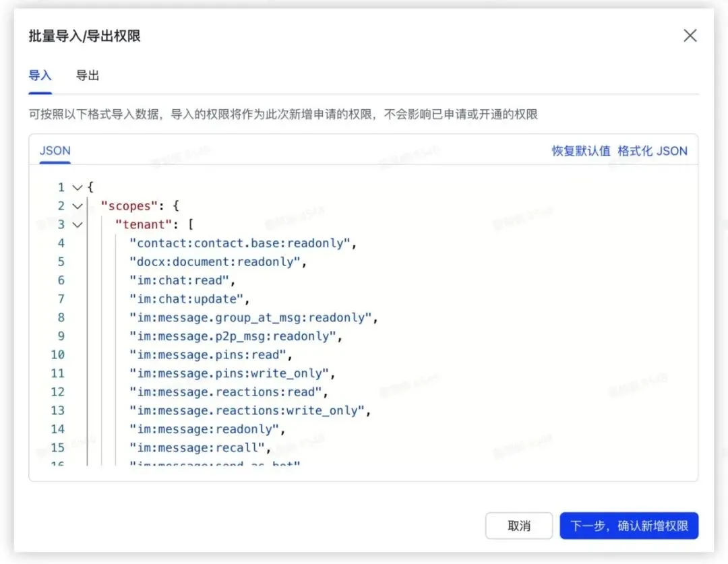Click "im:message.p2p_msg:readonly" line
The width and height of the screenshot is (728, 564).
(x=235, y=336)
